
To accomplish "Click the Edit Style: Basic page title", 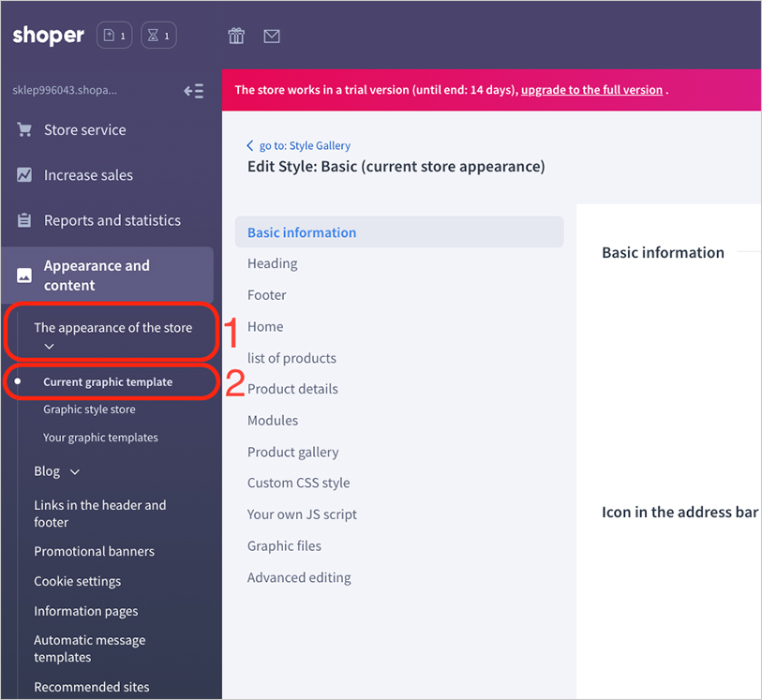I will click(396, 166).
